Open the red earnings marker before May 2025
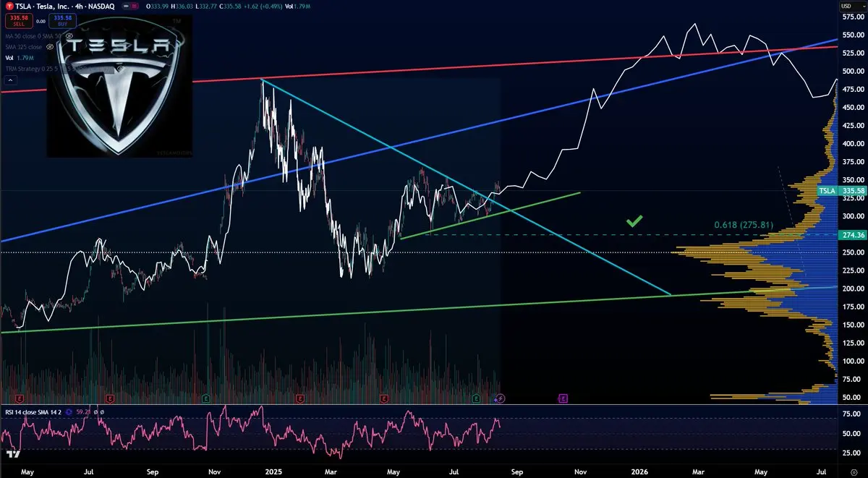868x478 pixels. (384, 398)
